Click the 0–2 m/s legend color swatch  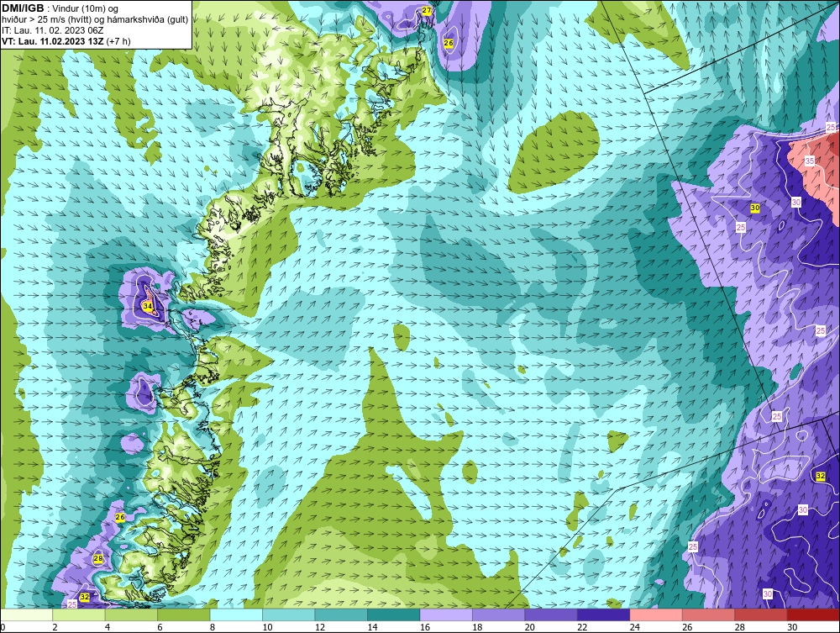click(26, 615)
